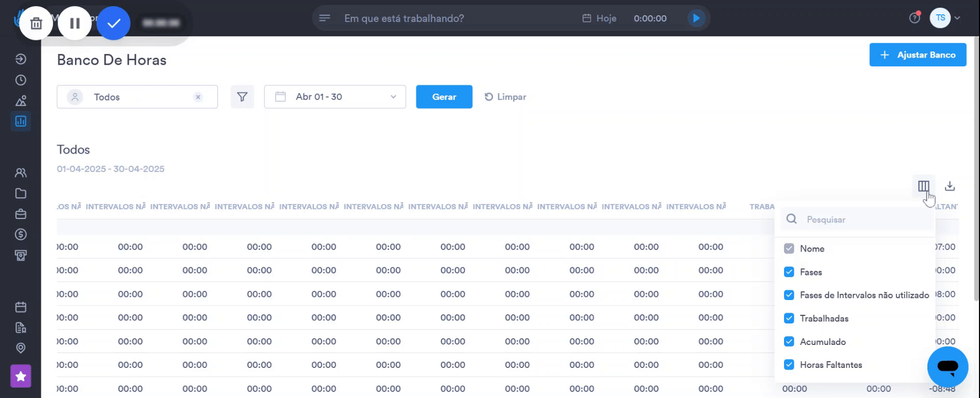This screenshot has height=398, width=980.
Task: Click the Gerar button
Action: click(x=444, y=97)
